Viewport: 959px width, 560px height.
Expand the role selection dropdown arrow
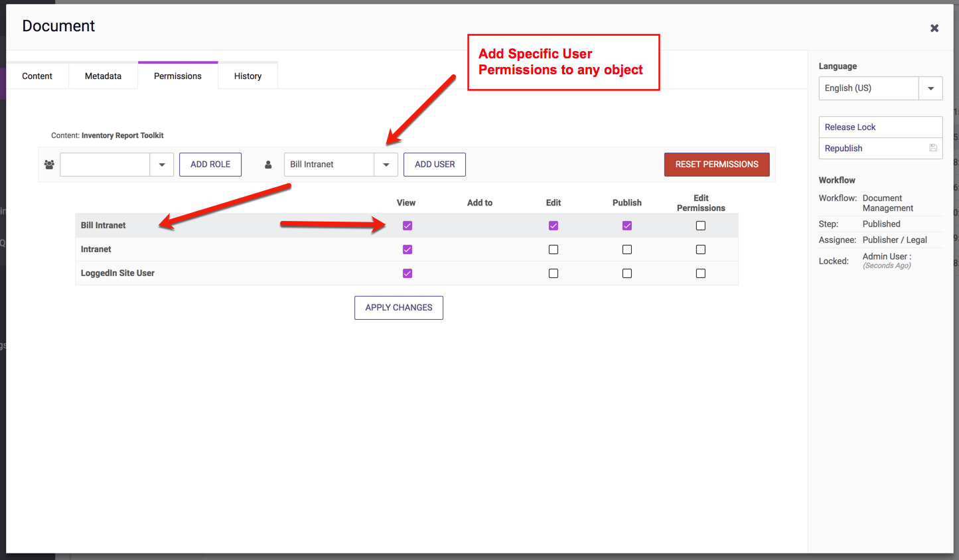pyautogui.click(x=161, y=165)
